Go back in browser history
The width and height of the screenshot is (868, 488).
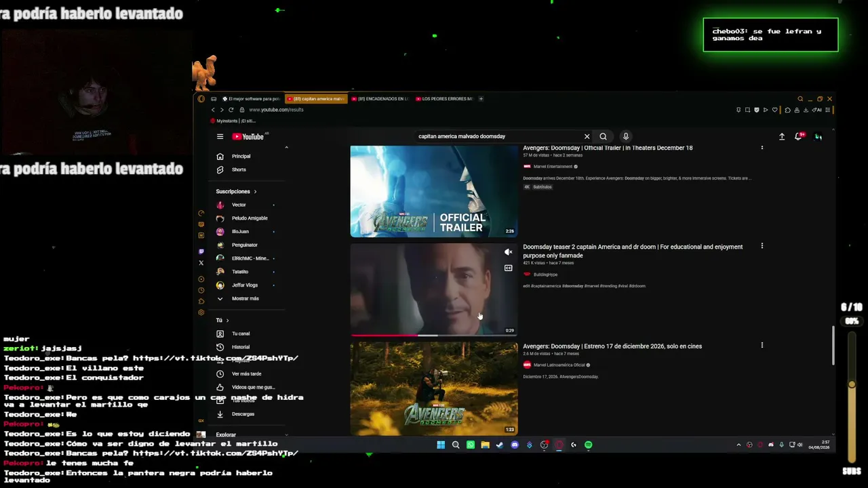tap(213, 110)
